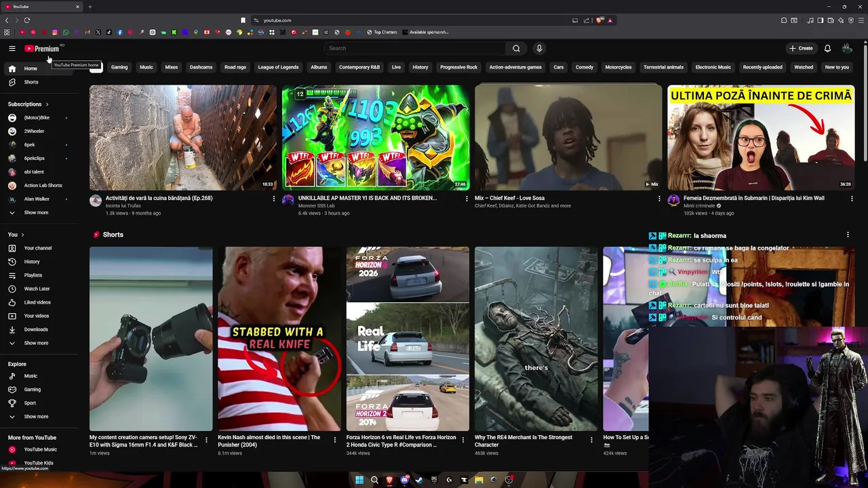Image resolution: width=868 pixels, height=488 pixels.
Task: Click the bookmark icon beside the address bar
Action: pyautogui.click(x=243, y=20)
